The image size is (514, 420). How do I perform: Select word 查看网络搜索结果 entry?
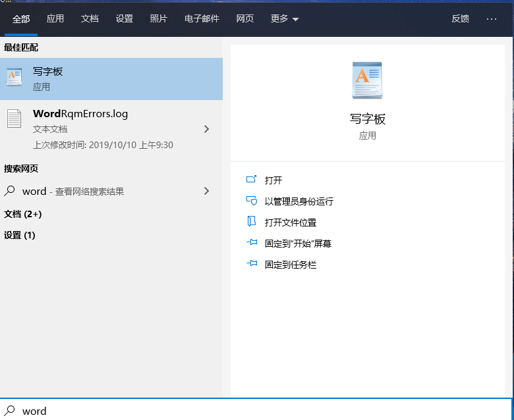pos(111,191)
